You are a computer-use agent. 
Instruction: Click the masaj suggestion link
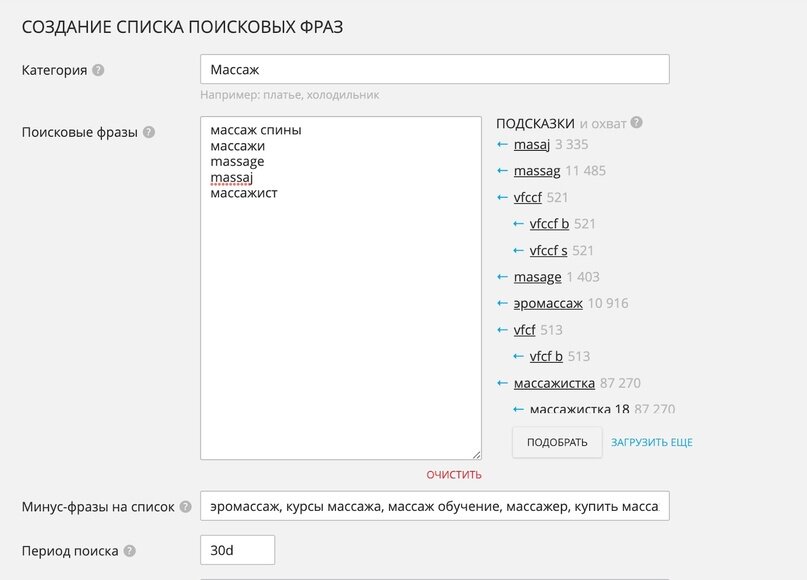532,145
